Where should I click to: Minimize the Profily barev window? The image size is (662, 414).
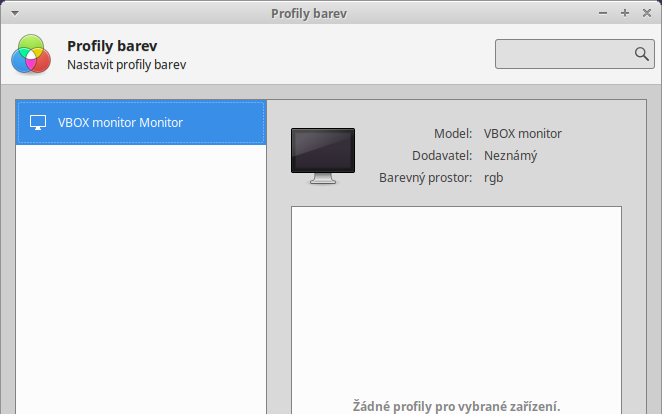[x=602, y=13]
